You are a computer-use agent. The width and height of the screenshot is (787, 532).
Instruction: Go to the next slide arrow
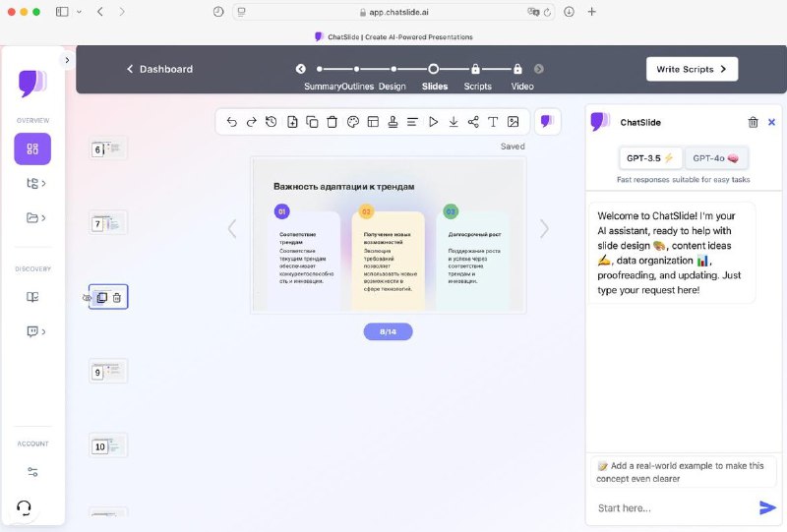544,228
